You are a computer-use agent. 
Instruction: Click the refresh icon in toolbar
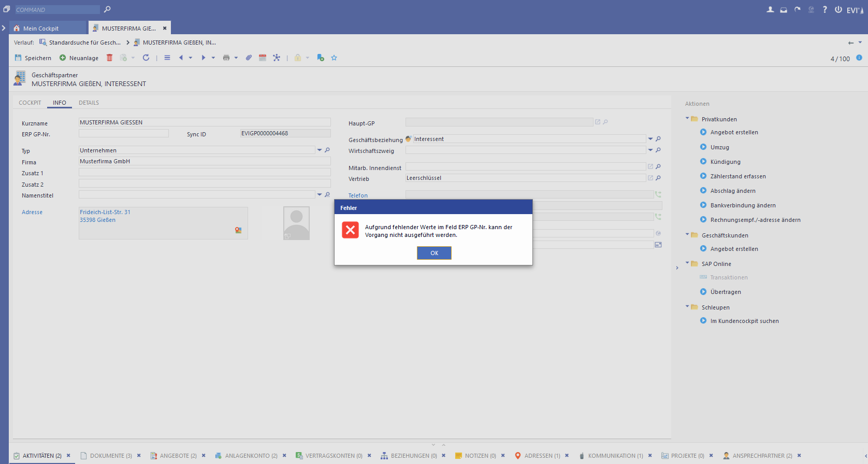(x=146, y=58)
